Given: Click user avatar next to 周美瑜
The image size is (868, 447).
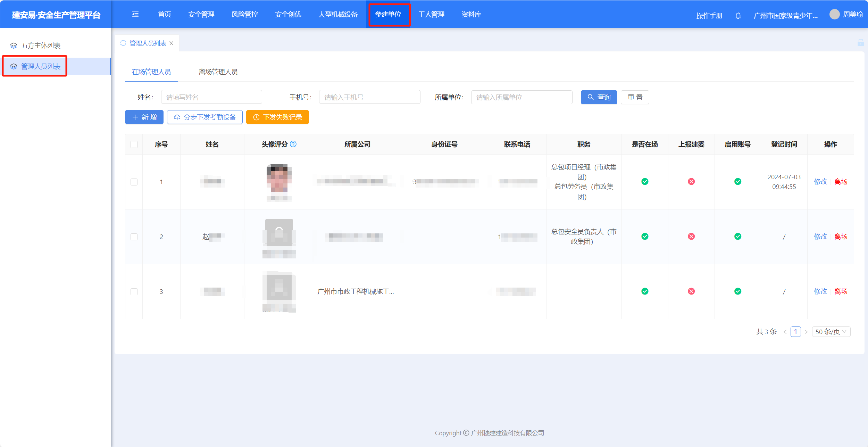Looking at the screenshot, I should (x=834, y=14).
